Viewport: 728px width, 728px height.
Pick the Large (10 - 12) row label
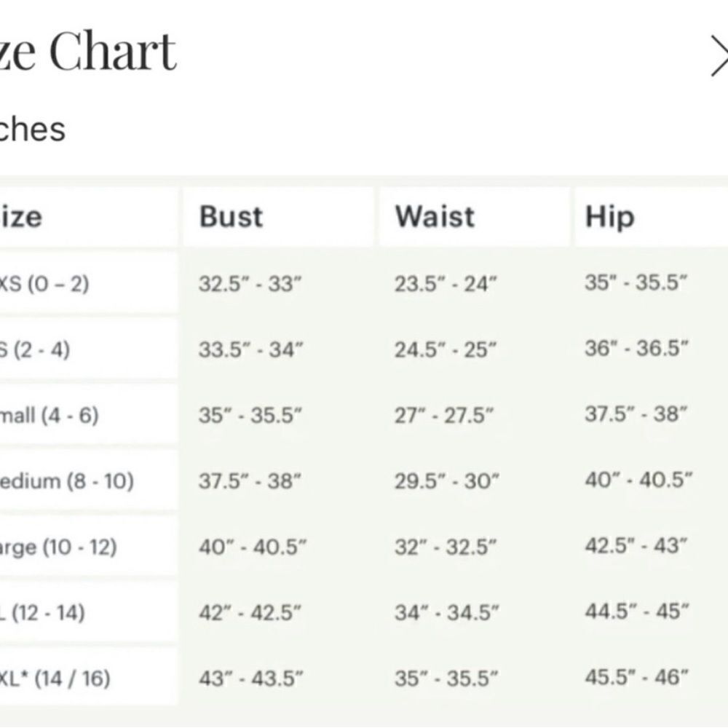tap(58, 547)
